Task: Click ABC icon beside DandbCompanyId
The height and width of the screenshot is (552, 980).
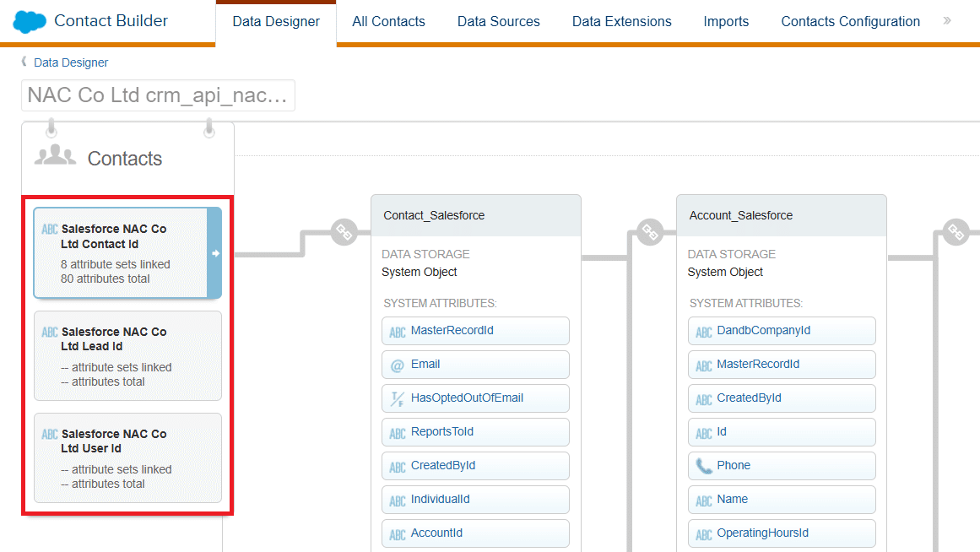Action: coord(704,332)
